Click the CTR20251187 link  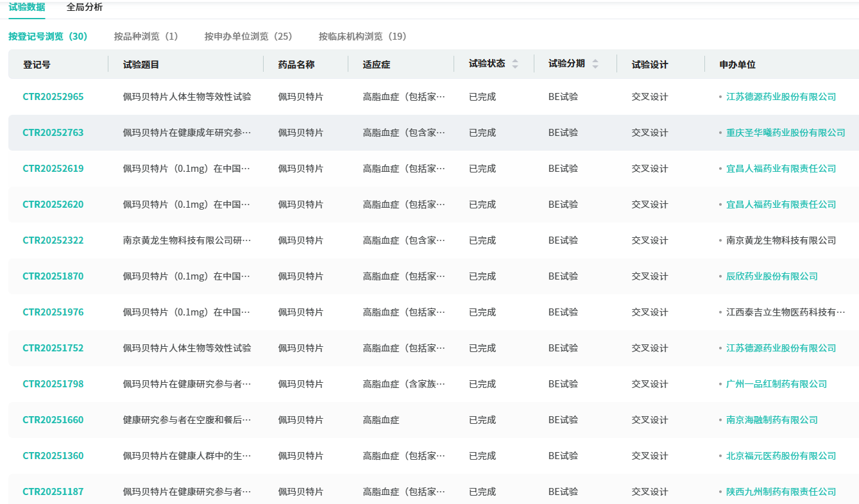click(53, 492)
